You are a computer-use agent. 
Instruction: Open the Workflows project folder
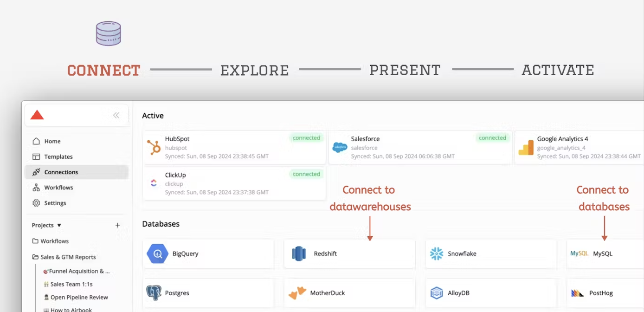[55, 241]
